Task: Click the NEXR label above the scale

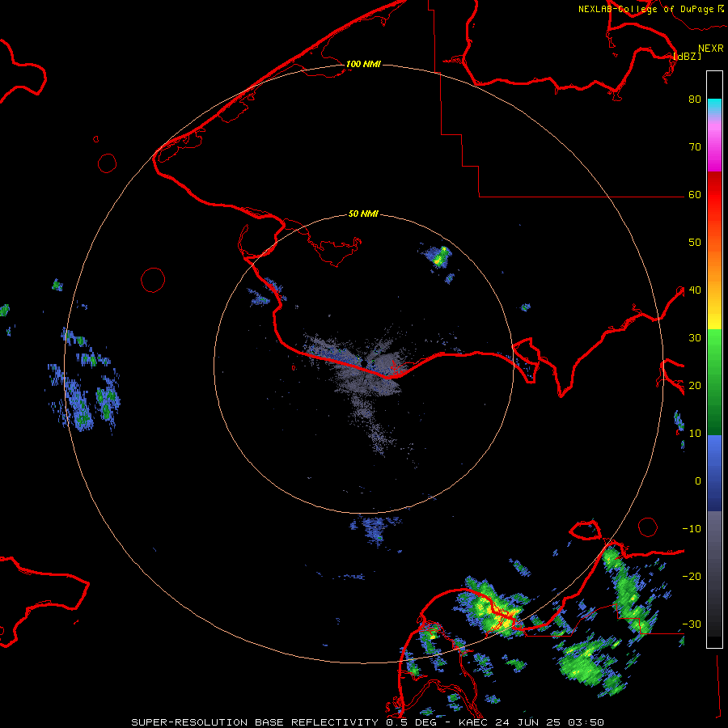Action: [x=711, y=49]
